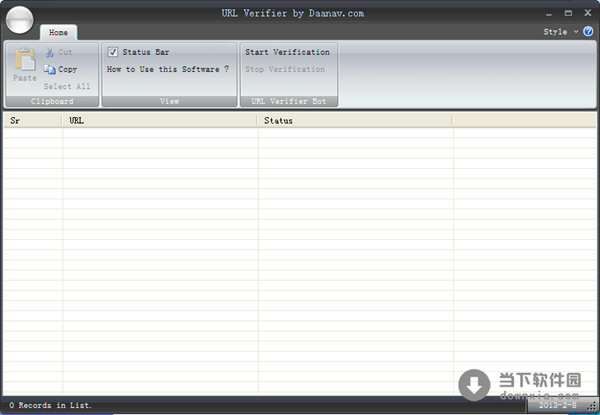Open How to Use this Software
The width and height of the screenshot is (600, 415).
(x=168, y=69)
